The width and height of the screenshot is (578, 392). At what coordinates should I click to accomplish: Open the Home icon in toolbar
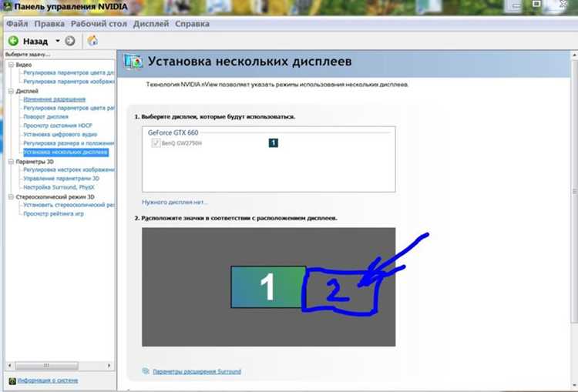tap(92, 41)
